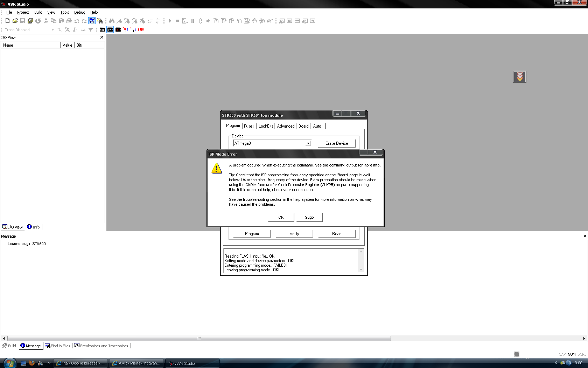
Task: Close the ISP Mode Error dialog
Action: [x=375, y=152]
